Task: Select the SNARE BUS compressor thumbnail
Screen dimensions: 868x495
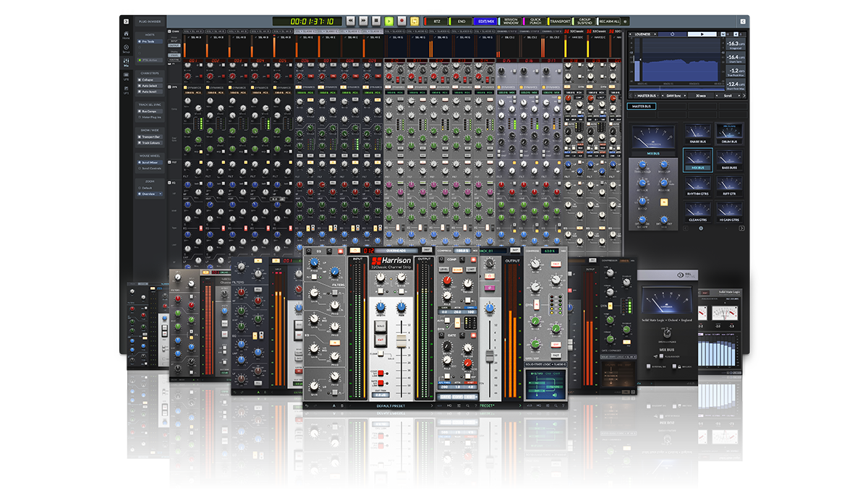Action: (698, 133)
